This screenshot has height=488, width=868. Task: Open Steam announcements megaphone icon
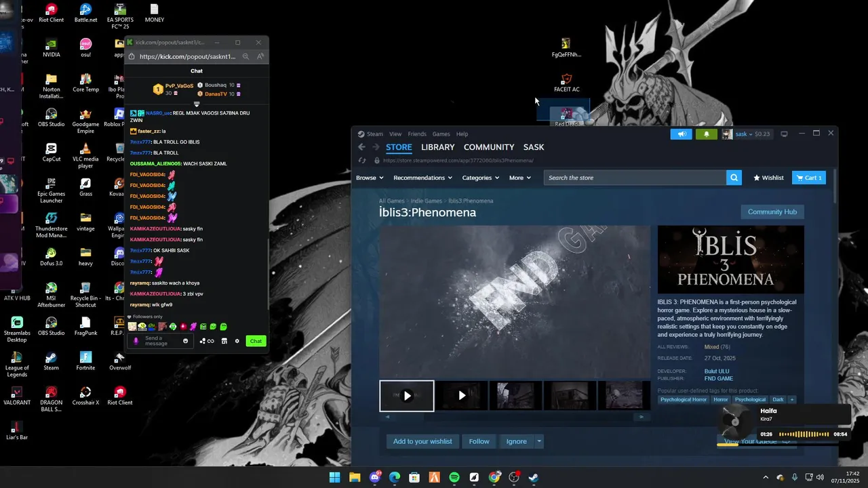point(682,134)
